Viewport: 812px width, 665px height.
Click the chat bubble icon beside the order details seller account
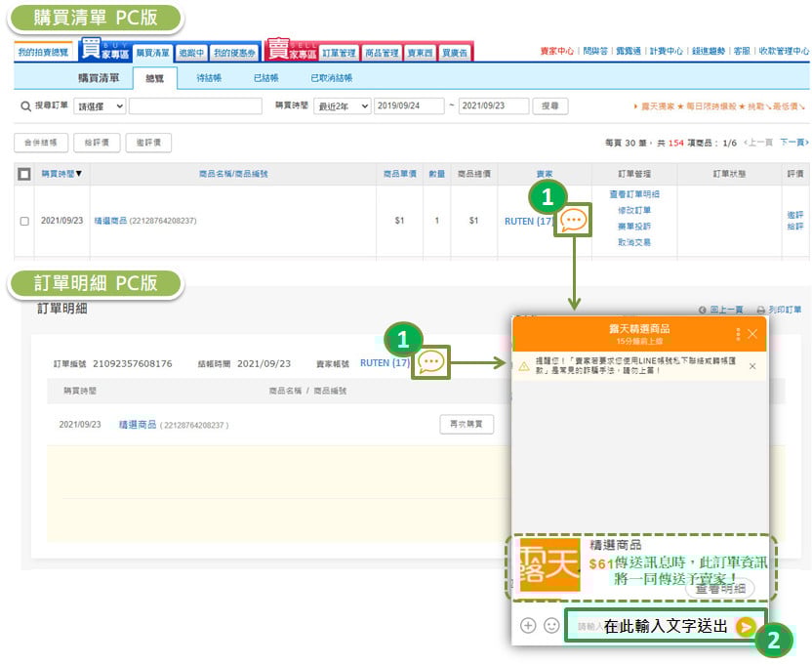(430, 362)
